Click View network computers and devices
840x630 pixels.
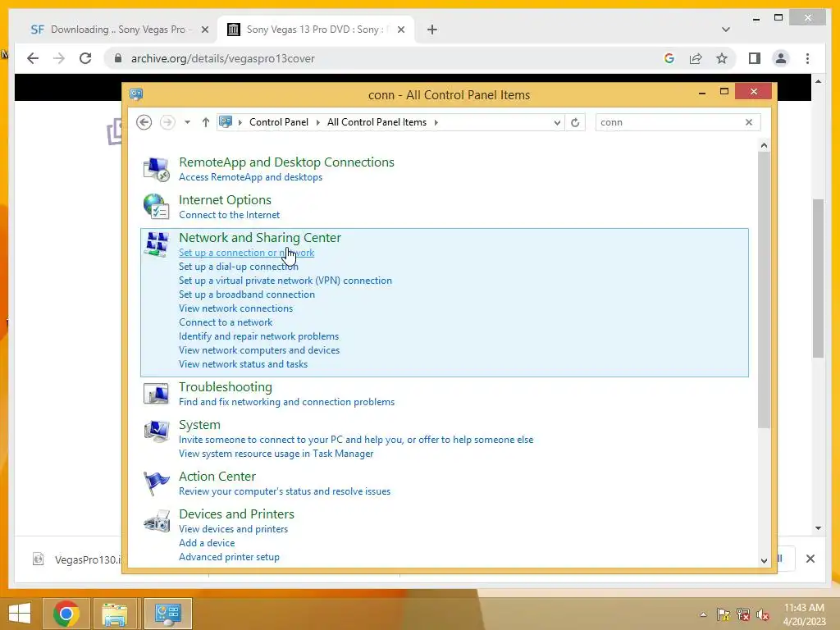(x=258, y=349)
